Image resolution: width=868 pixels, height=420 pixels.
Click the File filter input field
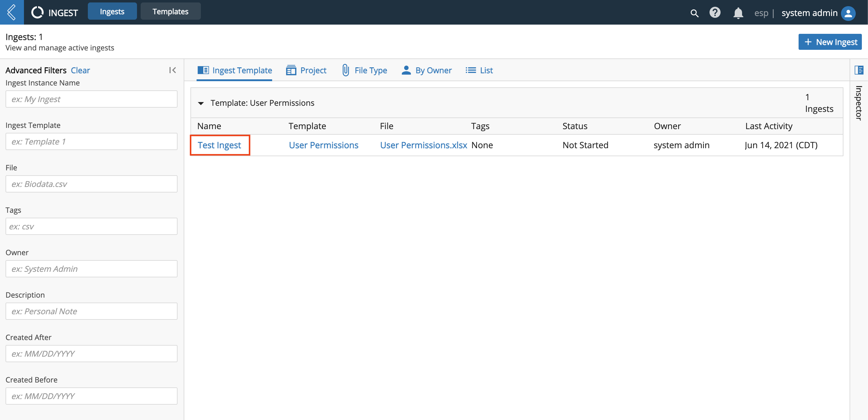coord(91,184)
